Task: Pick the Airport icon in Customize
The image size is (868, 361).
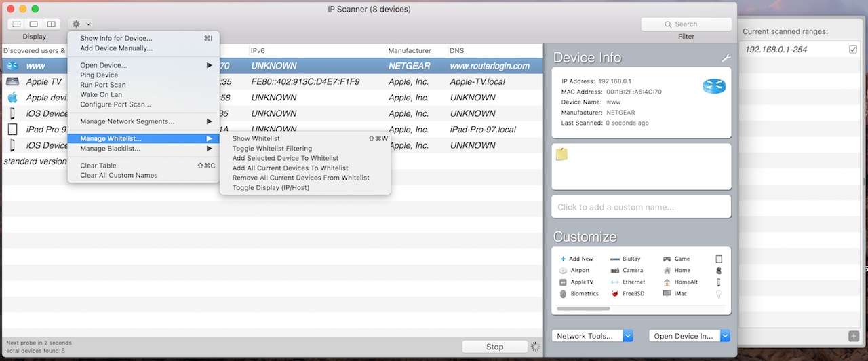Action: pyautogui.click(x=563, y=270)
